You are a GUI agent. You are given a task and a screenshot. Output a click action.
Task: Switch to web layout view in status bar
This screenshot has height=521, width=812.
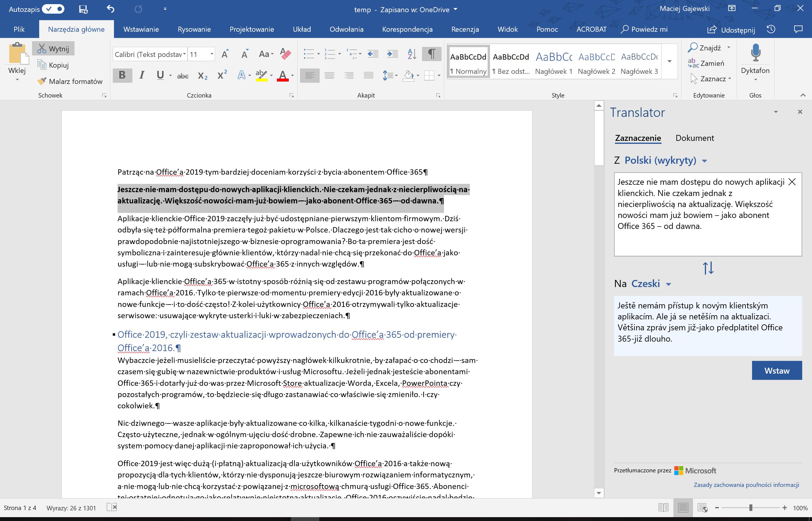702,507
